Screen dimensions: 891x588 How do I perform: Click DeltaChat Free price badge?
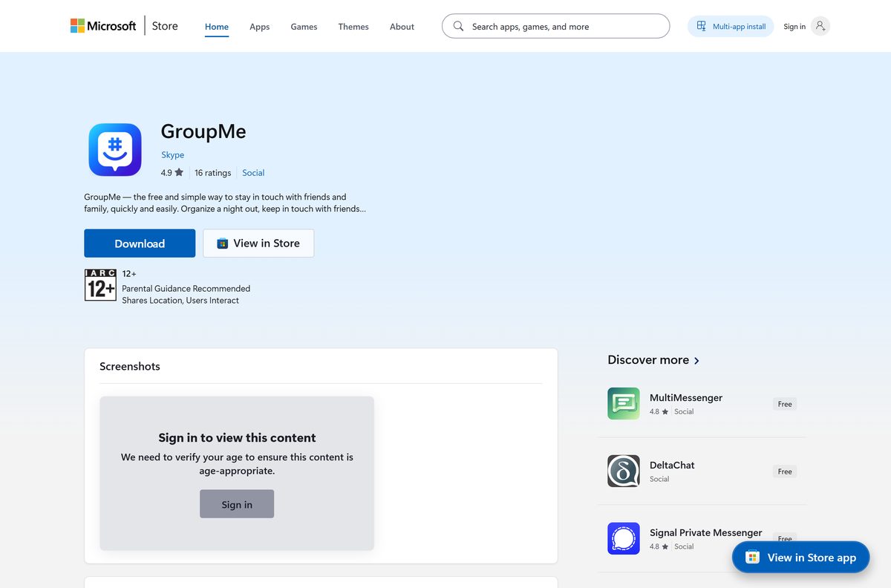point(785,471)
